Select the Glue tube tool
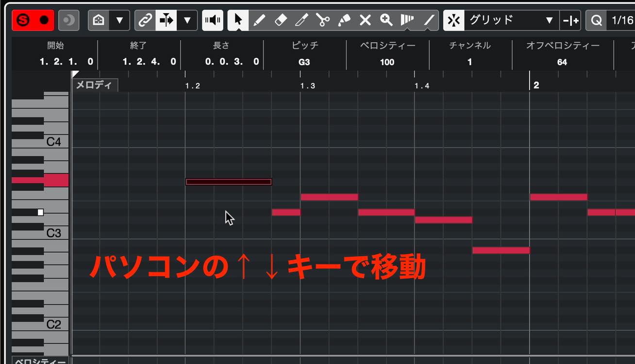 pos(344,20)
